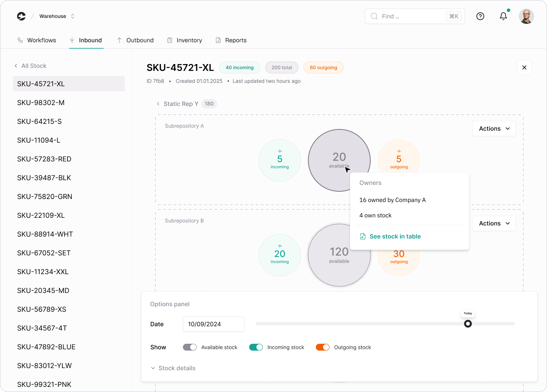The height and width of the screenshot is (392, 547).
Task: Open the Inventory tab
Action: (x=185, y=40)
